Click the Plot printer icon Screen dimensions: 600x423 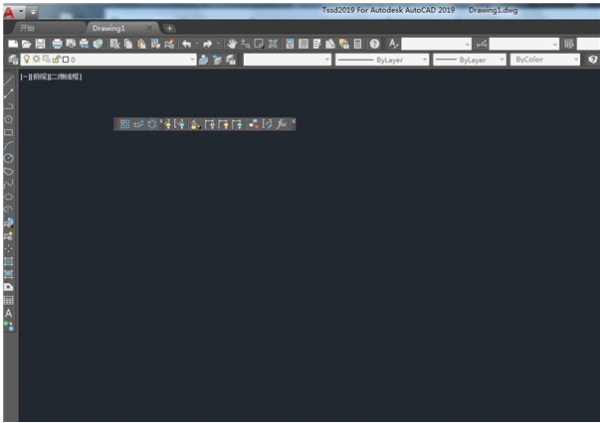pos(57,44)
